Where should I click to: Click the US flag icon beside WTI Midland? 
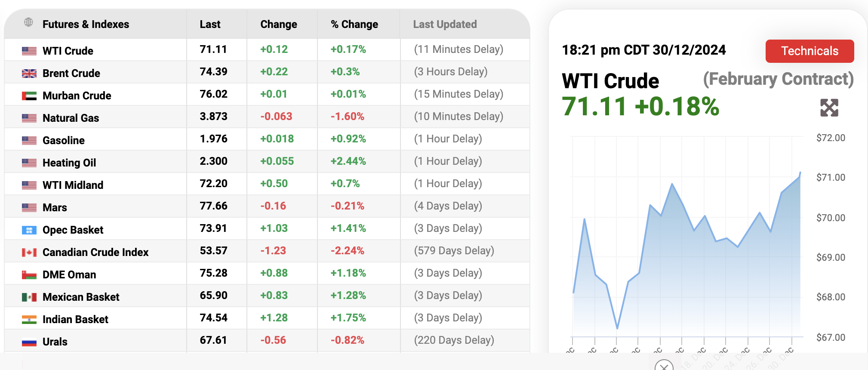(x=29, y=185)
